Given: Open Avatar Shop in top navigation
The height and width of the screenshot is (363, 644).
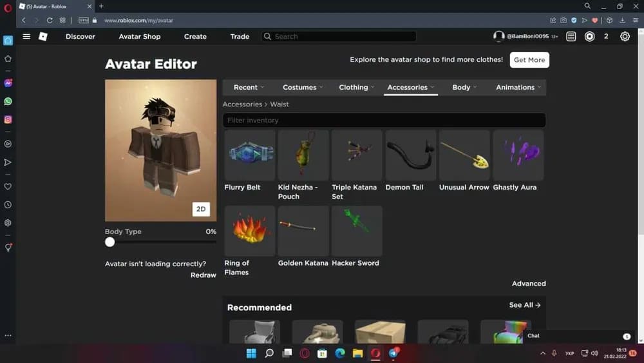Looking at the screenshot, I should [x=139, y=37].
